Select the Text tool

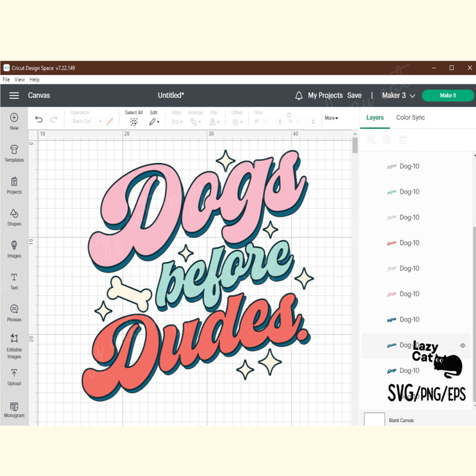tap(14, 278)
